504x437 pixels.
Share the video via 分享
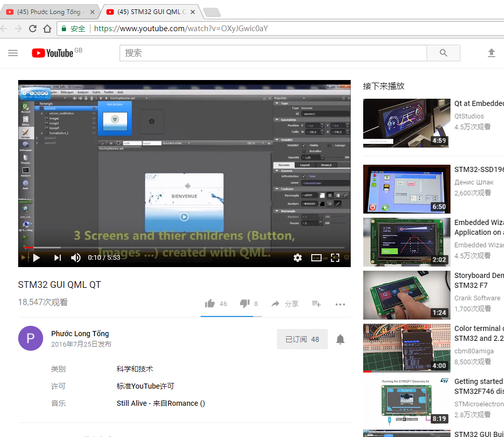click(285, 304)
